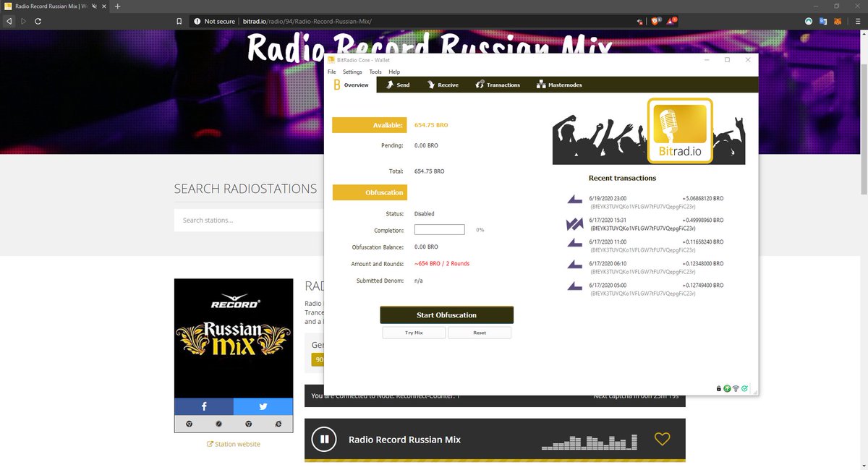Favorite the station with heart icon

[662, 439]
